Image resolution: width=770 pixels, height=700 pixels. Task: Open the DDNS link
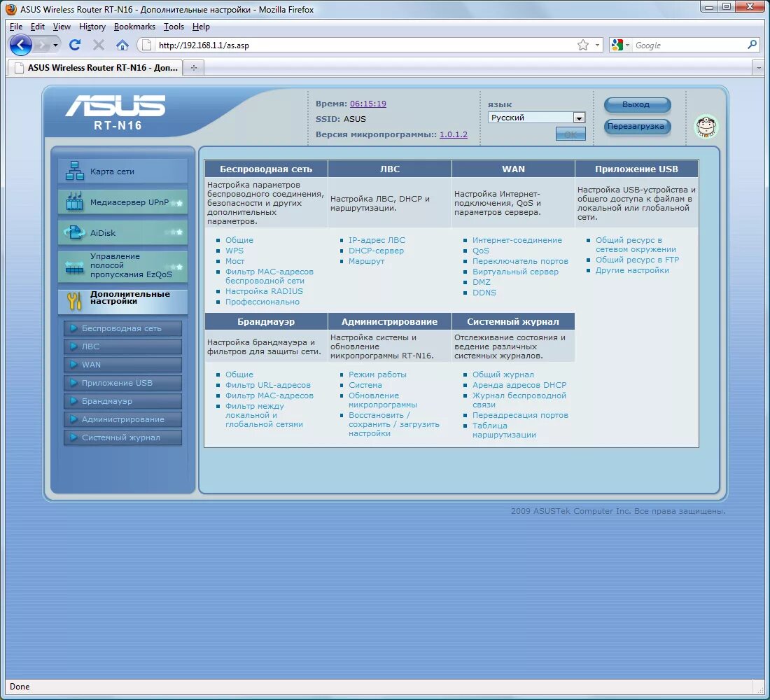click(x=484, y=293)
